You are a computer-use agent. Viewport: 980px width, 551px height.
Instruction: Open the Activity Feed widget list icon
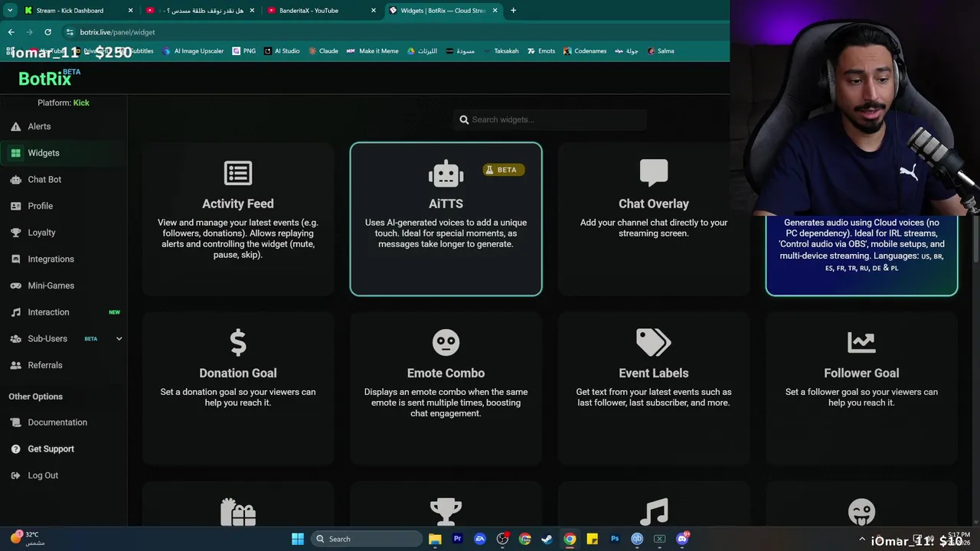click(x=238, y=173)
